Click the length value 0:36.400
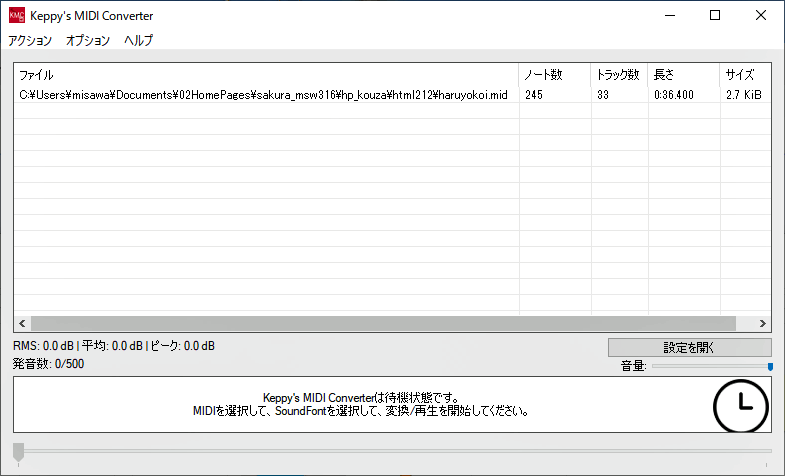The width and height of the screenshot is (785, 476). click(x=674, y=95)
